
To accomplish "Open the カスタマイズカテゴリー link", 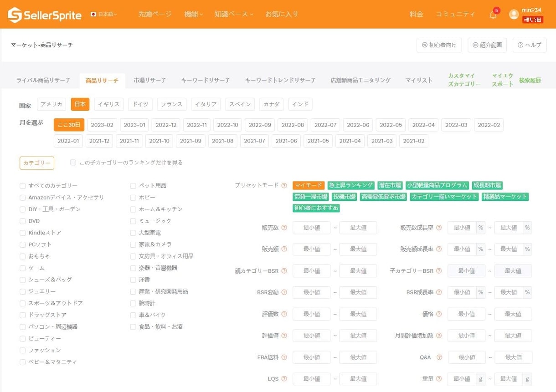I will pos(464,80).
